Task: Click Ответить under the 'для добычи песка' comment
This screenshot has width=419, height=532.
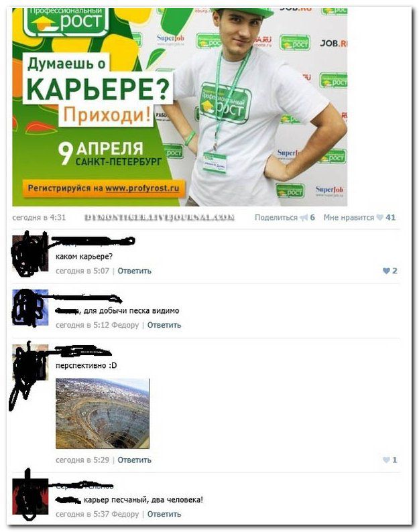Action: click(164, 325)
